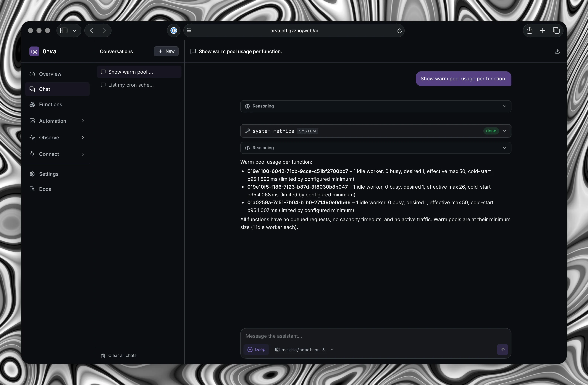This screenshot has width=588, height=385.
Task: Open Docs from the sidebar
Action: (x=57, y=189)
